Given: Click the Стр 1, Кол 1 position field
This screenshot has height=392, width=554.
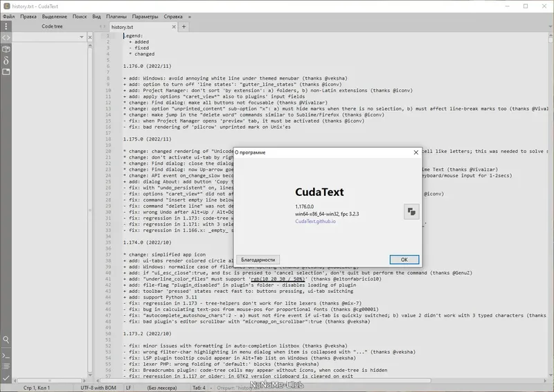Looking at the screenshot, I should (37, 388).
